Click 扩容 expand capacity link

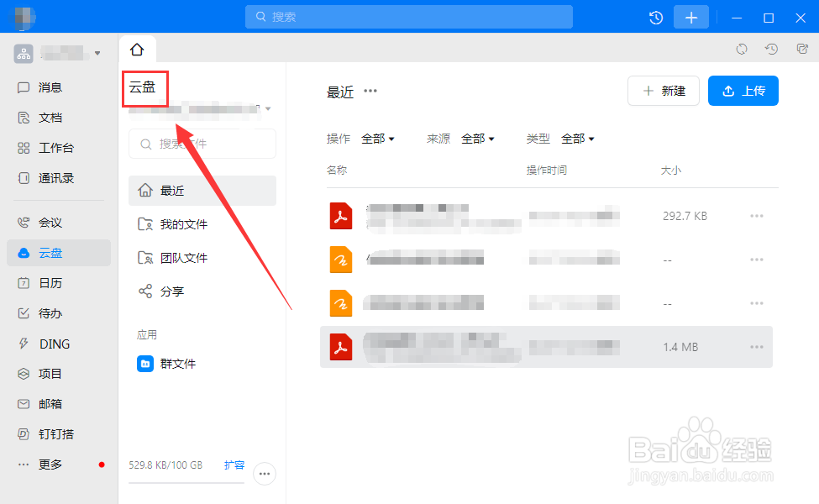234,465
